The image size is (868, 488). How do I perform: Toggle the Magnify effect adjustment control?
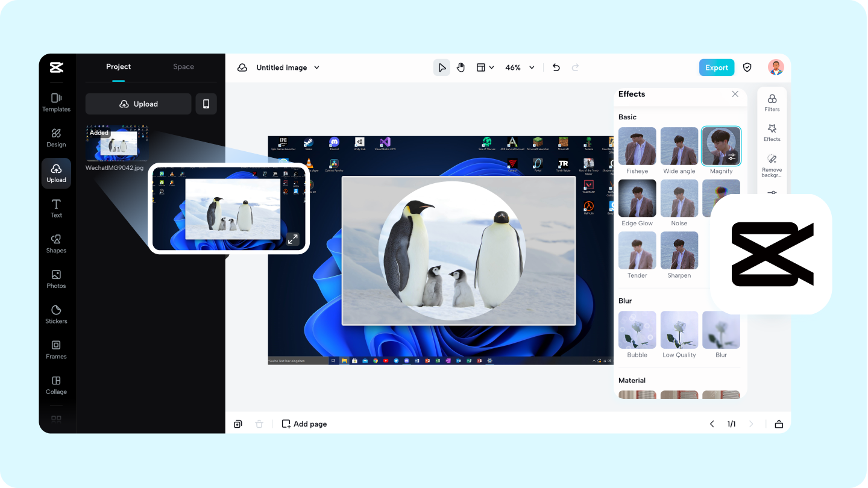pyautogui.click(x=732, y=155)
